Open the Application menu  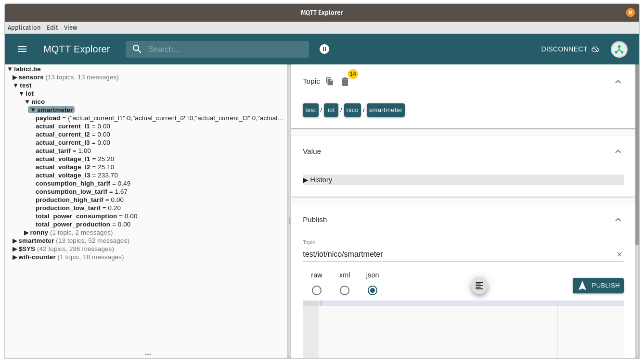click(24, 27)
